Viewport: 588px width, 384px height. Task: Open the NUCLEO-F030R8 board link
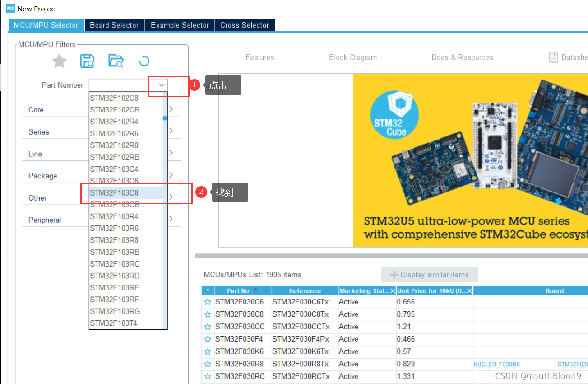pyautogui.click(x=496, y=364)
